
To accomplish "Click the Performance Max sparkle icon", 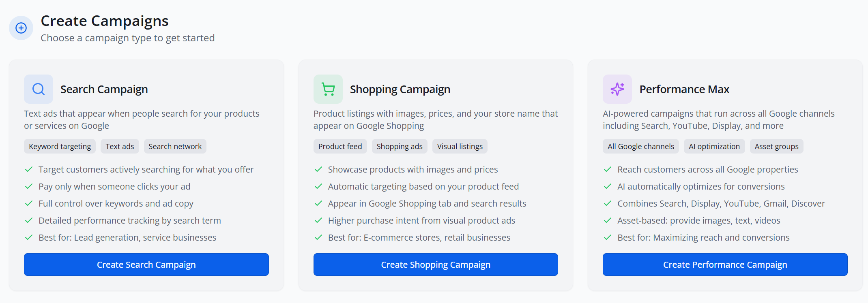I will click(x=617, y=89).
